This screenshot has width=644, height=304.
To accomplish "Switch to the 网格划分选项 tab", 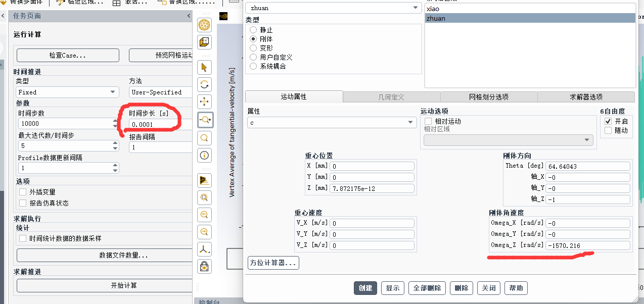I will 488,97.
